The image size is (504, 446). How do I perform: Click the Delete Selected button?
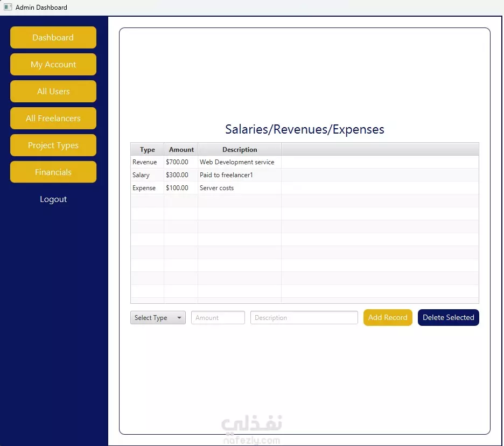448,317
